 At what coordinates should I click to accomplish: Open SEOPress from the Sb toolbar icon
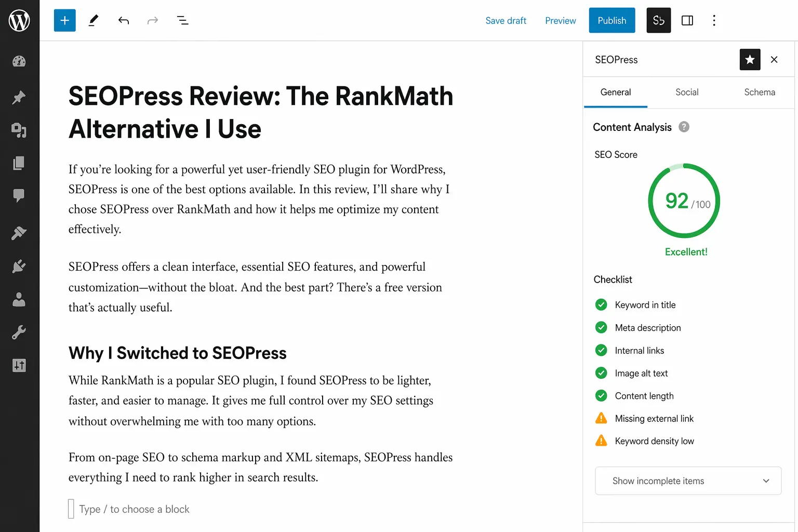click(658, 20)
